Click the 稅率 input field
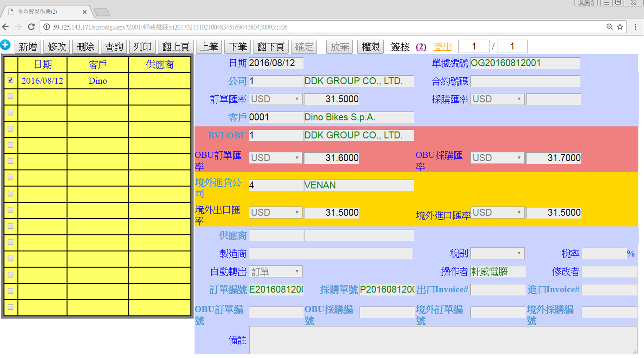This screenshot has height=358, width=644. click(604, 253)
